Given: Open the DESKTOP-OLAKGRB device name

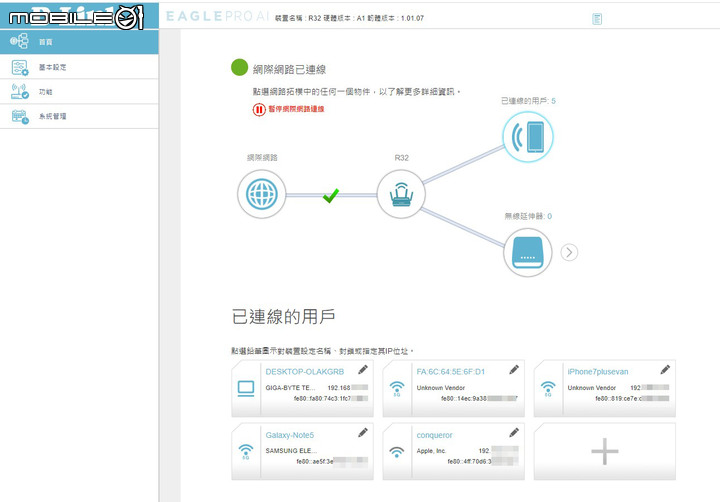Looking at the screenshot, I should [304, 372].
